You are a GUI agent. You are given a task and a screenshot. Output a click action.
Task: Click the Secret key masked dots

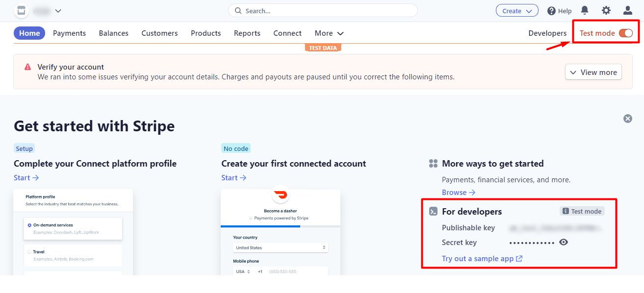tap(532, 243)
